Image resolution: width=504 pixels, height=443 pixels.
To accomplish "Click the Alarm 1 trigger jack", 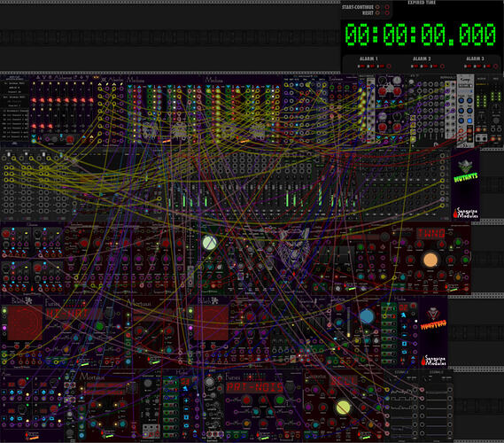I will point(389,66).
